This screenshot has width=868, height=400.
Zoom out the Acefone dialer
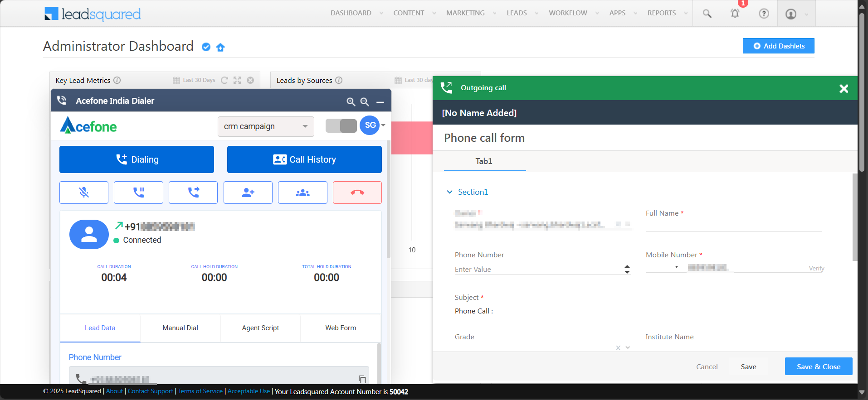pyautogui.click(x=364, y=101)
